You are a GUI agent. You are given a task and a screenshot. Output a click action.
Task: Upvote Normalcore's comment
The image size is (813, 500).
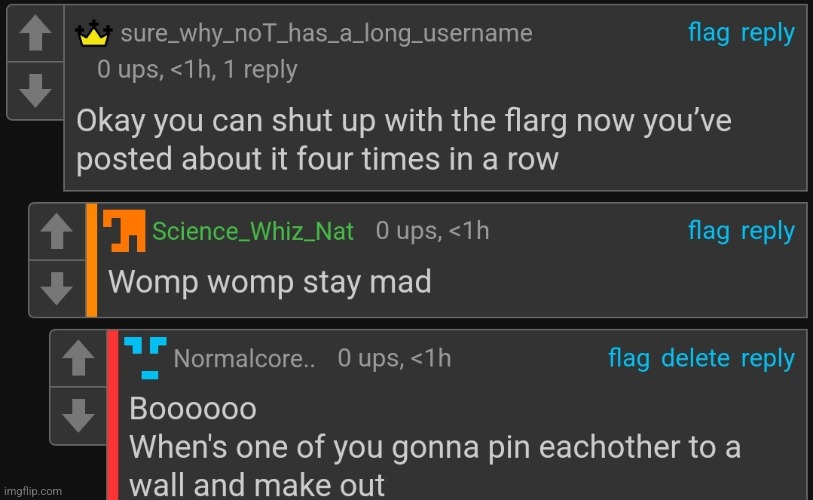[78, 358]
